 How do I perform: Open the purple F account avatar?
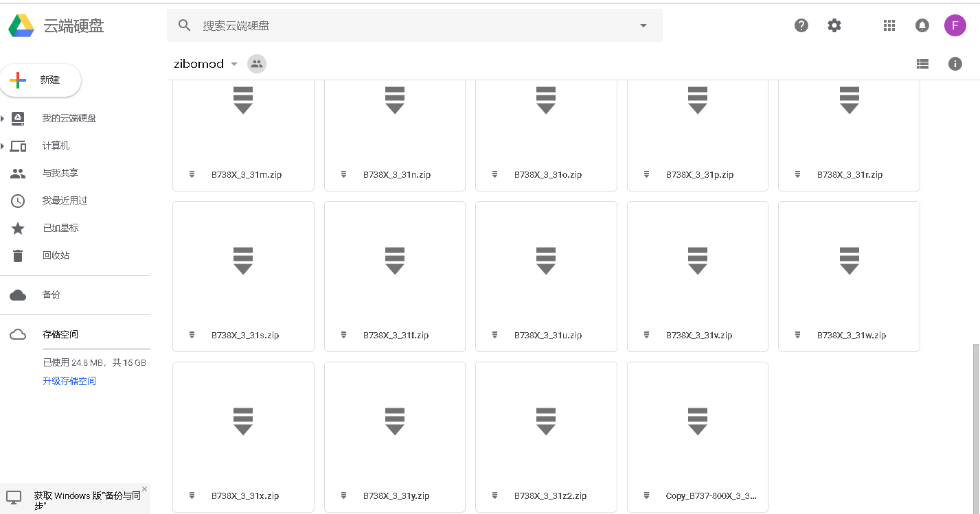(955, 25)
